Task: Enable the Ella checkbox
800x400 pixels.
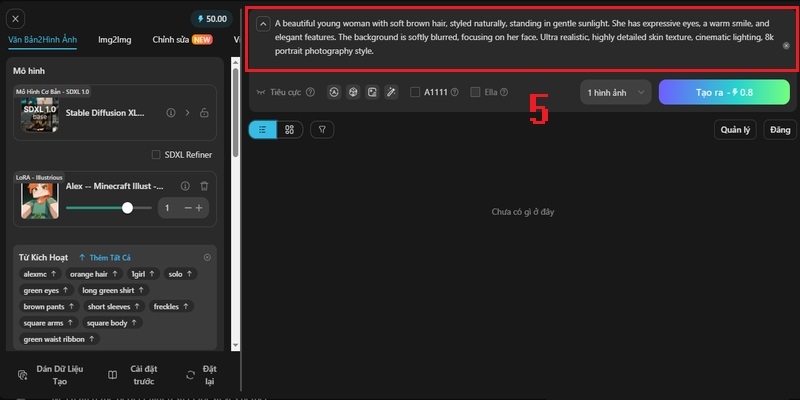Action: point(475,92)
